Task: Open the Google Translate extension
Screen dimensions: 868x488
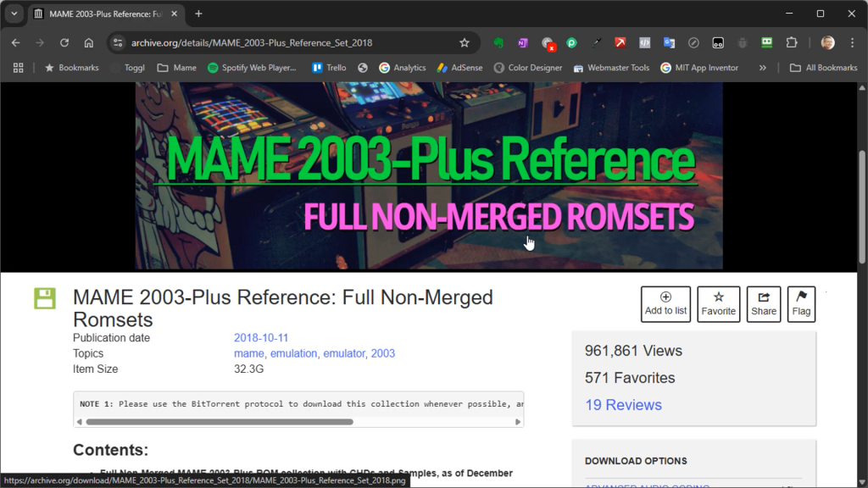Action: click(670, 42)
